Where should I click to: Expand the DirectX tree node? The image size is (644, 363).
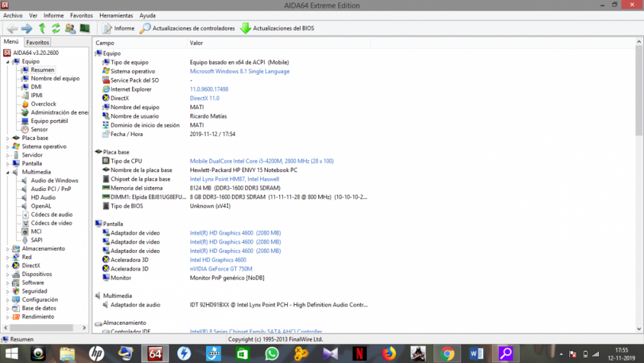click(7, 266)
